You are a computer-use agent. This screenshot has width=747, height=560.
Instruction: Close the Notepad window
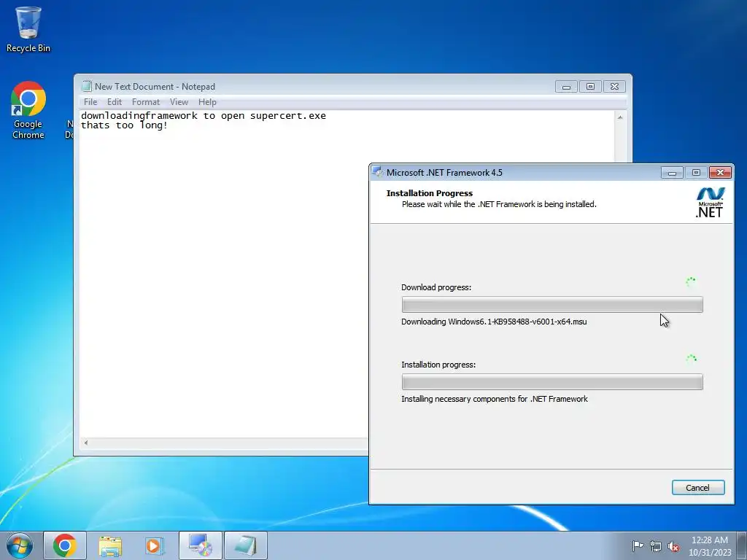click(x=614, y=87)
